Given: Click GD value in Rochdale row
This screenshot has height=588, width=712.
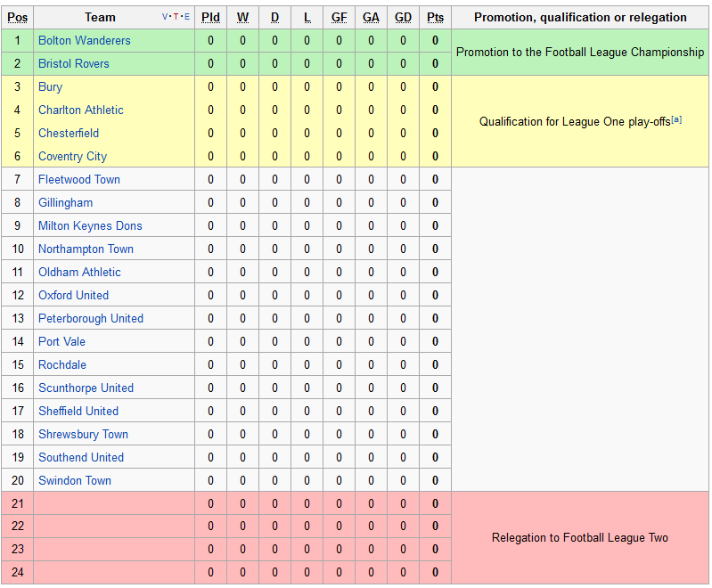Looking at the screenshot, I should [403, 364].
